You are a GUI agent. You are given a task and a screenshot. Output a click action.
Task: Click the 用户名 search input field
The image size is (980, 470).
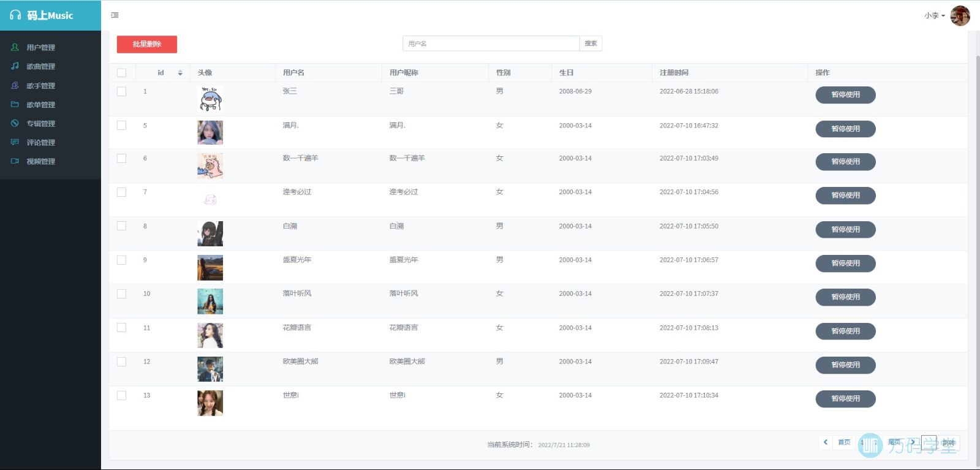tap(491, 44)
